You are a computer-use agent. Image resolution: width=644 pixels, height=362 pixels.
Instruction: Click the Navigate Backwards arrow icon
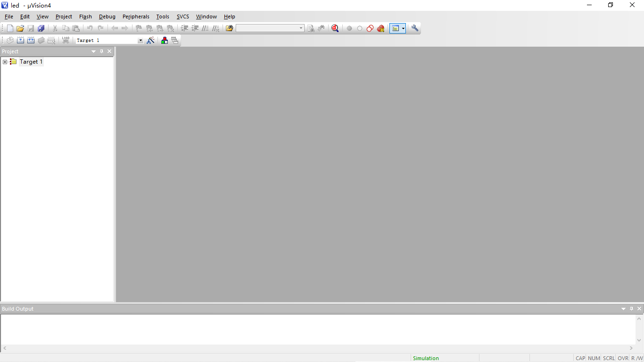tap(115, 28)
